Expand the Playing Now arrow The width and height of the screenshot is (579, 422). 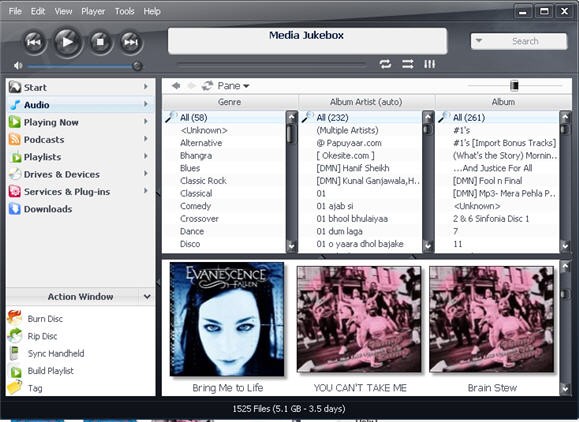pos(146,121)
